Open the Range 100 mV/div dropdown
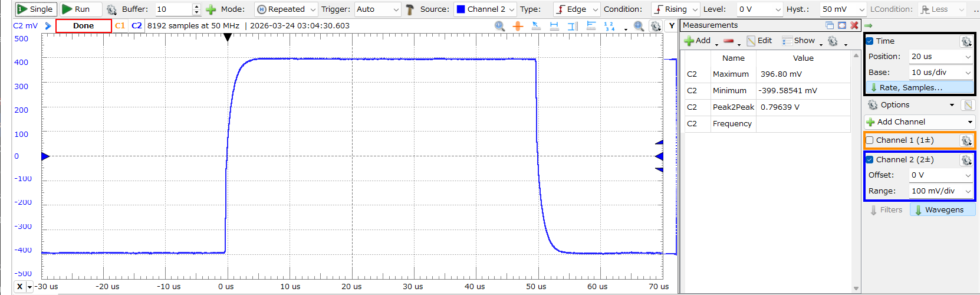 pos(940,191)
